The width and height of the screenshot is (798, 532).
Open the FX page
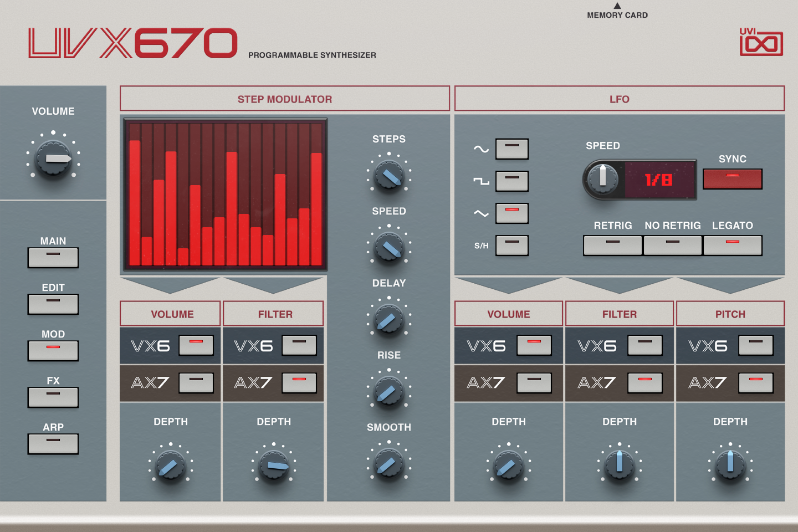pos(53,397)
